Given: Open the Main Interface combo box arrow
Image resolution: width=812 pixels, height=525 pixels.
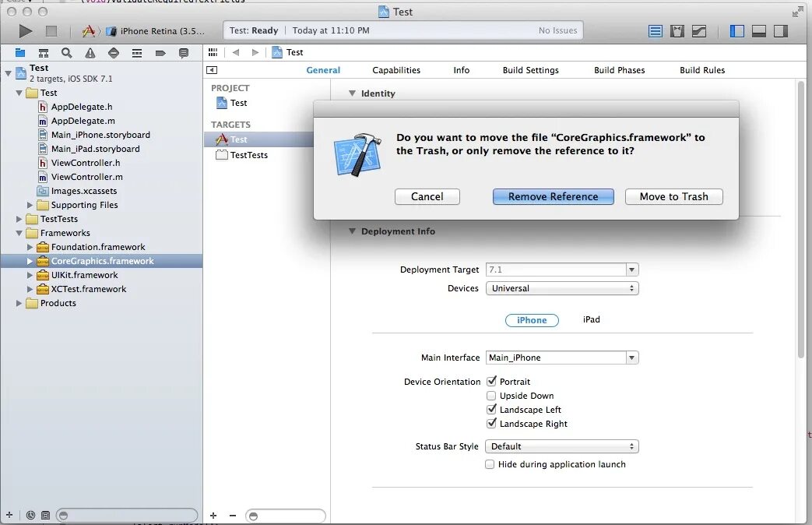Looking at the screenshot, I should 632,358.
